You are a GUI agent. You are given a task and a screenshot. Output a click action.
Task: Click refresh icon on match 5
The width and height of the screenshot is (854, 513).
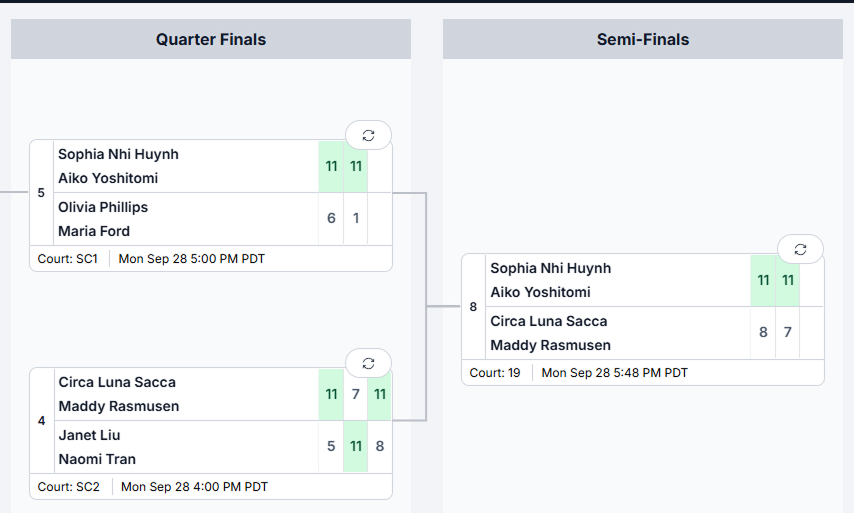pyautogui.click(x=369, y=136)
